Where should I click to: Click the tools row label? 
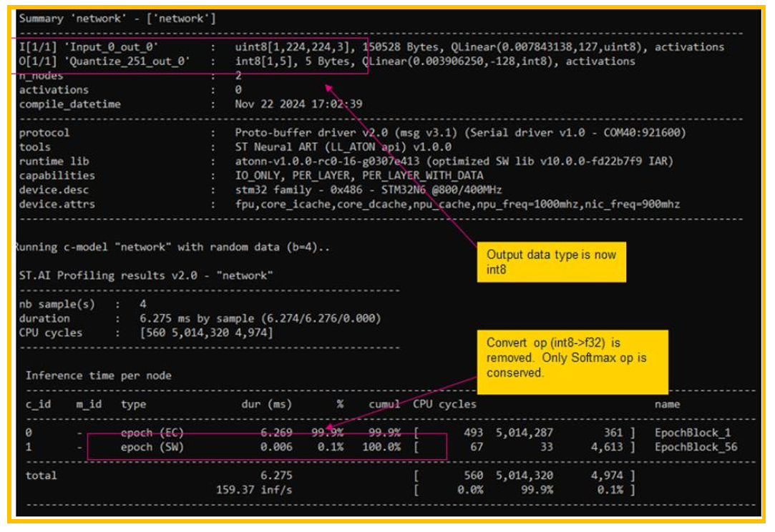(34, 147)
